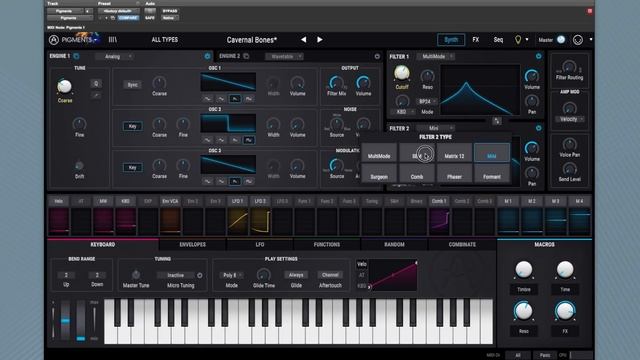The width and height of the screenshot is (640, 360).
Task: Select OSC 2 sine waveform icon
Action: tap(207, 140)
